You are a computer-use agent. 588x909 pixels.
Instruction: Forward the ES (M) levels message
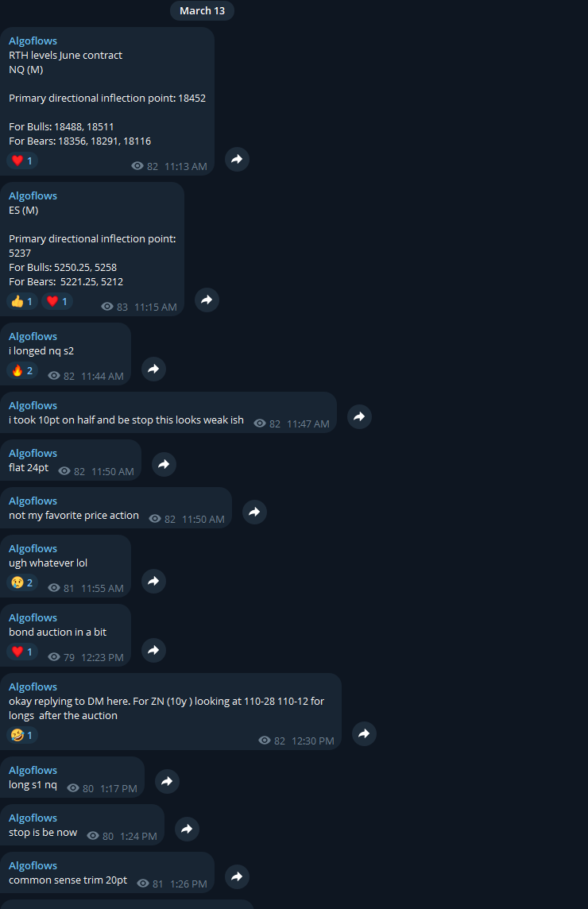(x=207, y=300)
